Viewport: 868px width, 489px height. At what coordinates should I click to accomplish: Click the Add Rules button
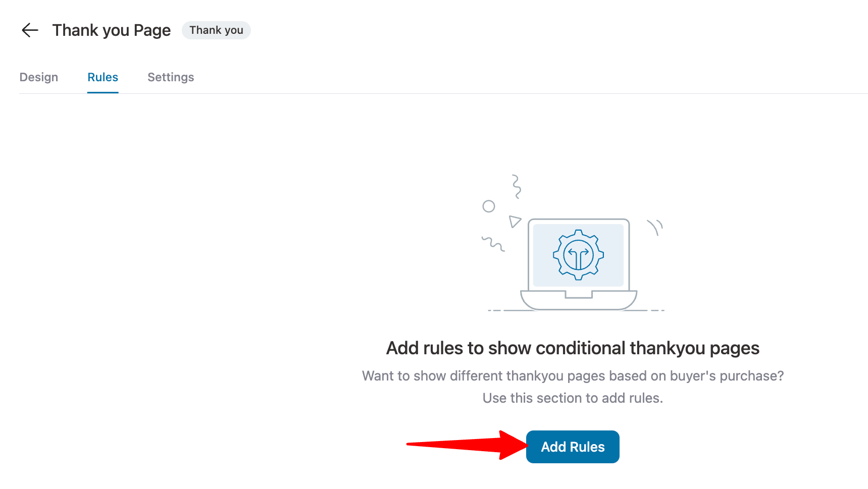point(573,447)
